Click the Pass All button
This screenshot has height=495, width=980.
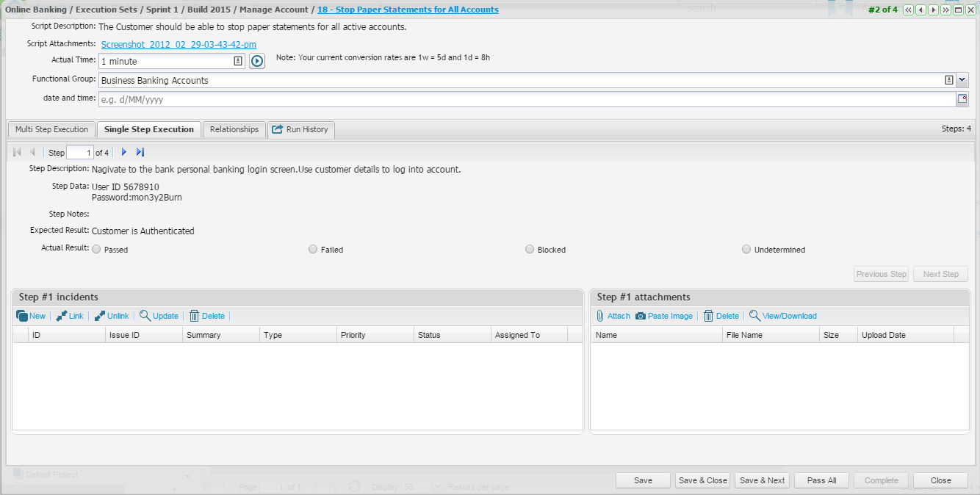coord(821,480)
